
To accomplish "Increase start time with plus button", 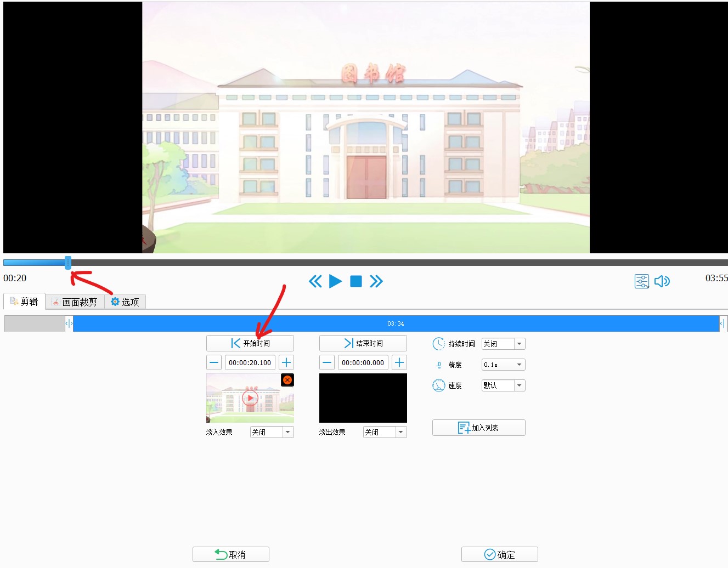I will click(286, 363).
